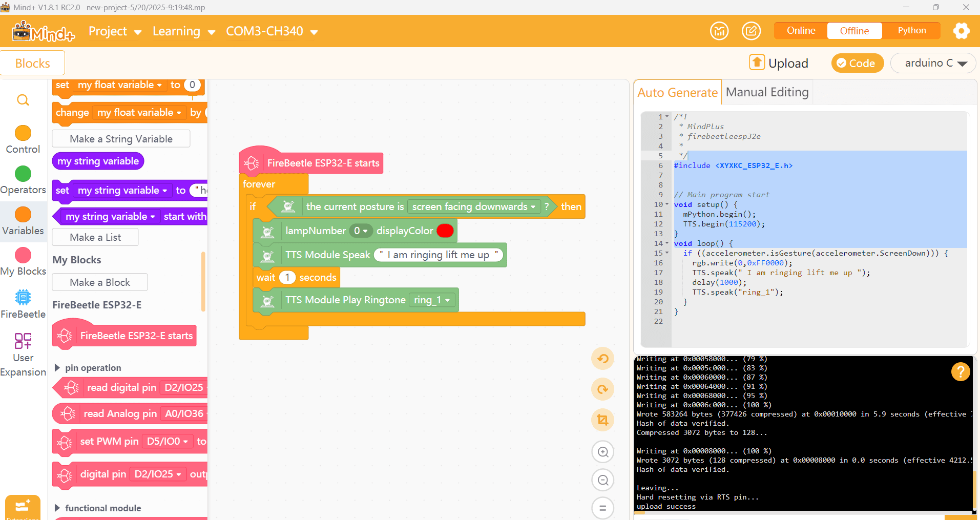Click the search magnifier icon in block palette
The height and width of the screenshot is (520, 980).
pyautogui.click(x=23, y=100)
